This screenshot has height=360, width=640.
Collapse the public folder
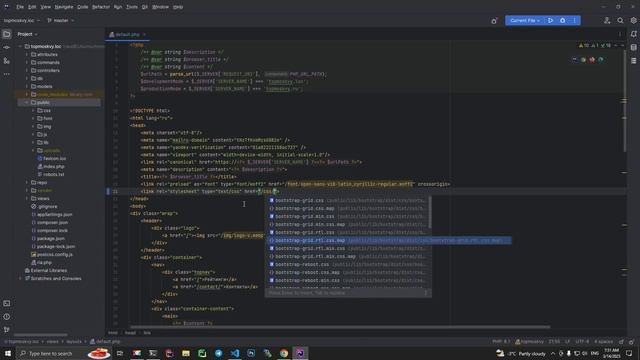pos(27,102)
